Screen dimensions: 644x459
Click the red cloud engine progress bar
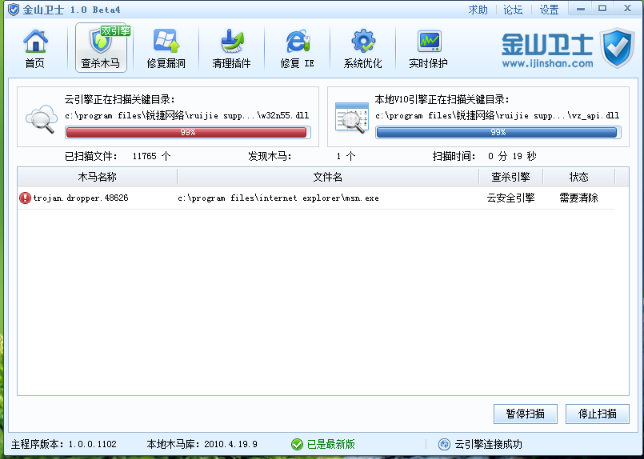coord(188,132)
